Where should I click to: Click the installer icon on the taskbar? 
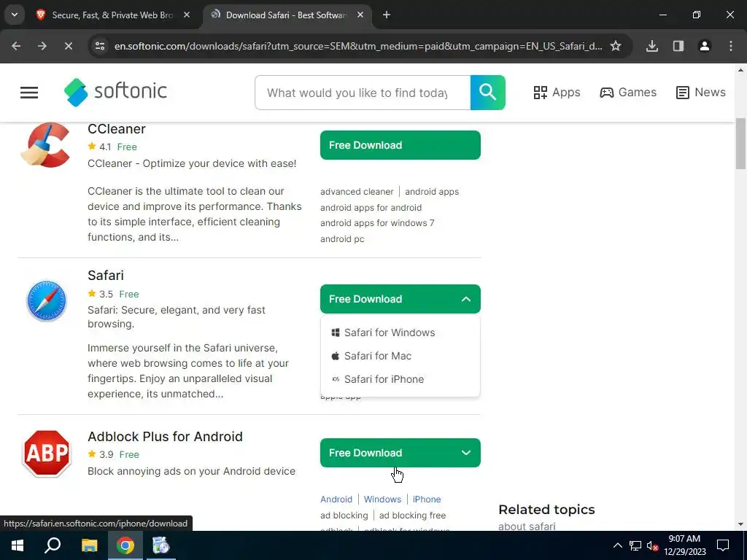coord(161,545)
